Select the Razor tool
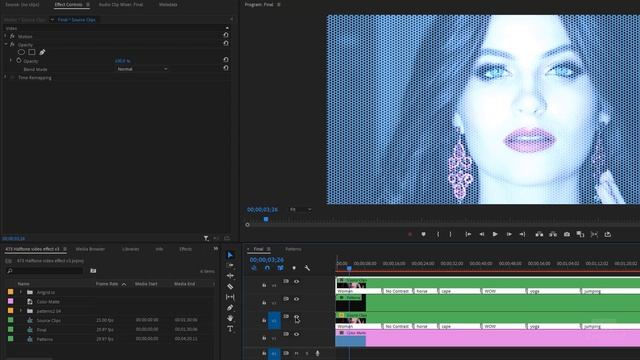Image resolution: width=640 pixels, height=360 pixels. click(230, 287)
